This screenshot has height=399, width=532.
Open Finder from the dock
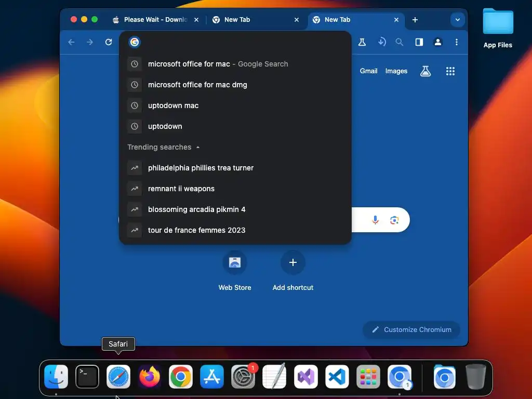click(x=56, y=377)
